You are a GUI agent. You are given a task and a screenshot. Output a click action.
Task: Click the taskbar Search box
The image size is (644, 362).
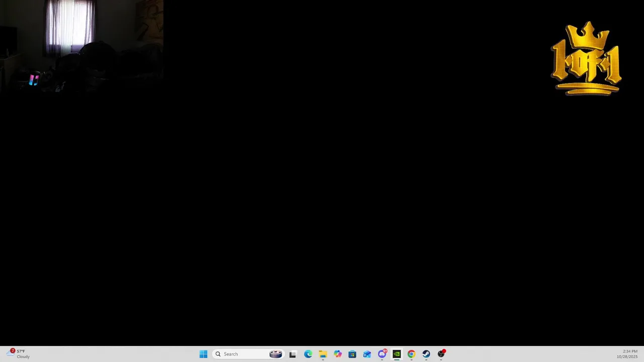(x=249, y=354)
